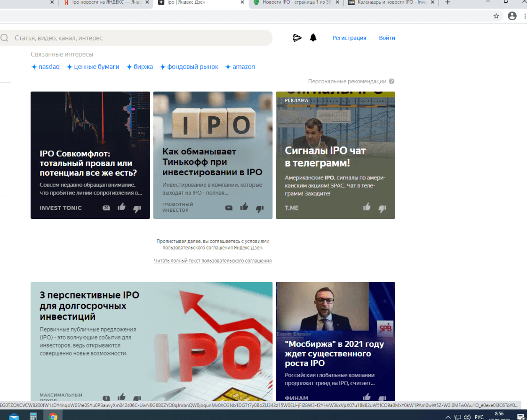The image size is (527, 420).
Task: Open ГРАМОТНЫЙ ИНВЕСТОР channel name
Action: coord(177,207)
